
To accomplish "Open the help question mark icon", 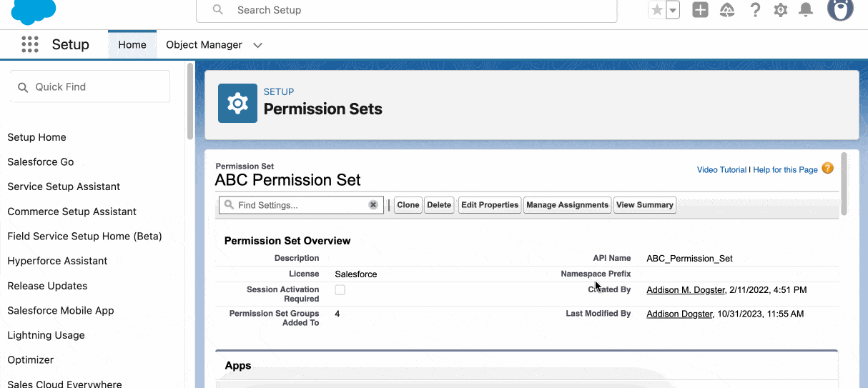I will pos(755,10).
